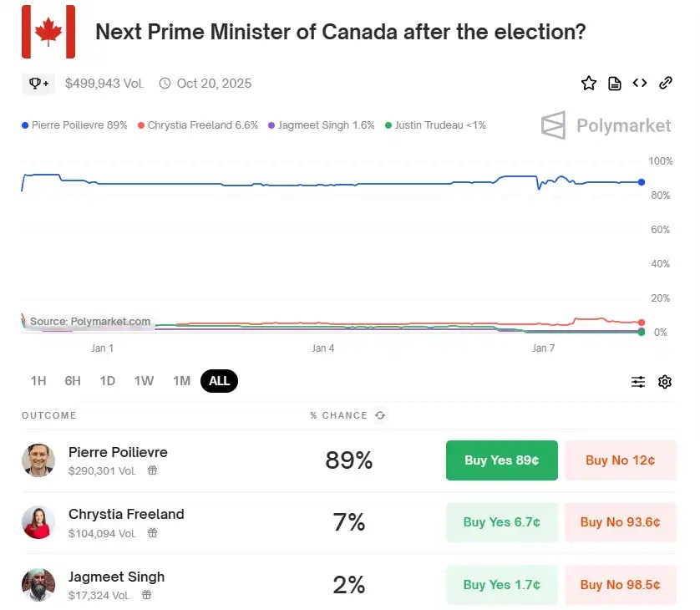Click the trophy badge icon
The height and width of the screenshot is (610, 700).
pyautogui.click(x=39, y=84)
